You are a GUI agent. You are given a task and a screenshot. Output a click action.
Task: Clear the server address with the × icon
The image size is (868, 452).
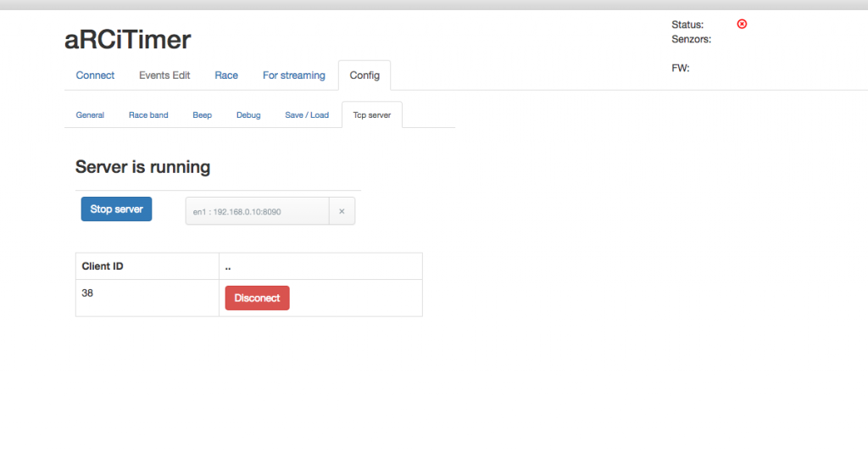(342, 211)
